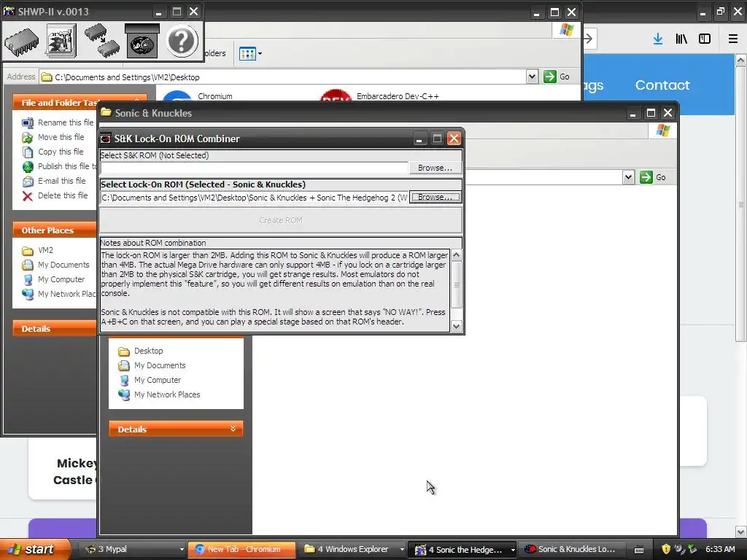The height and width of the screenshot is (560, 747).
Task: Open the question-mark help icon in SHWP-II
Action: [x=182, y=42]
